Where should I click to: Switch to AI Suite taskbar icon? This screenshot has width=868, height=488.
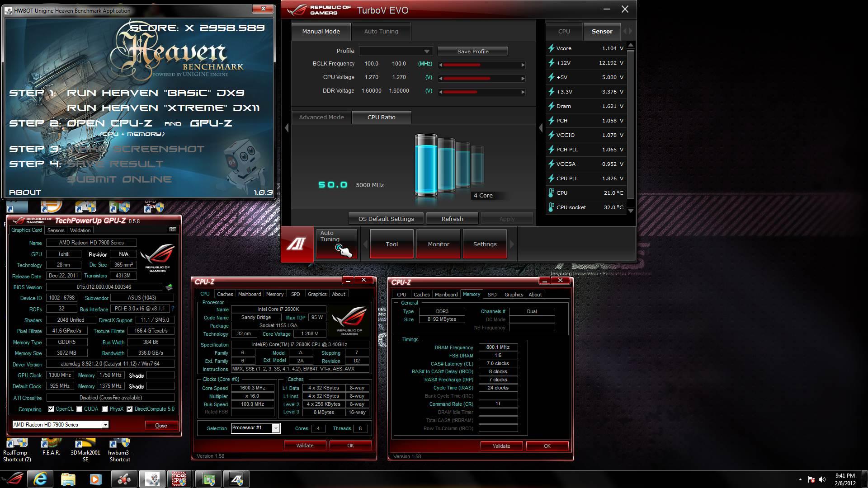(x=236, y=479)
